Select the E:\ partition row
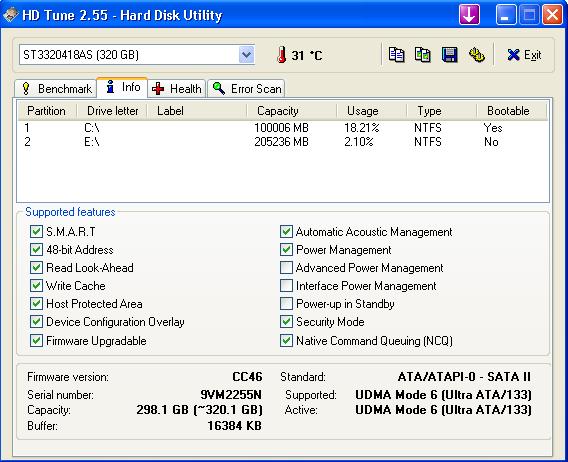 (283, 142)
